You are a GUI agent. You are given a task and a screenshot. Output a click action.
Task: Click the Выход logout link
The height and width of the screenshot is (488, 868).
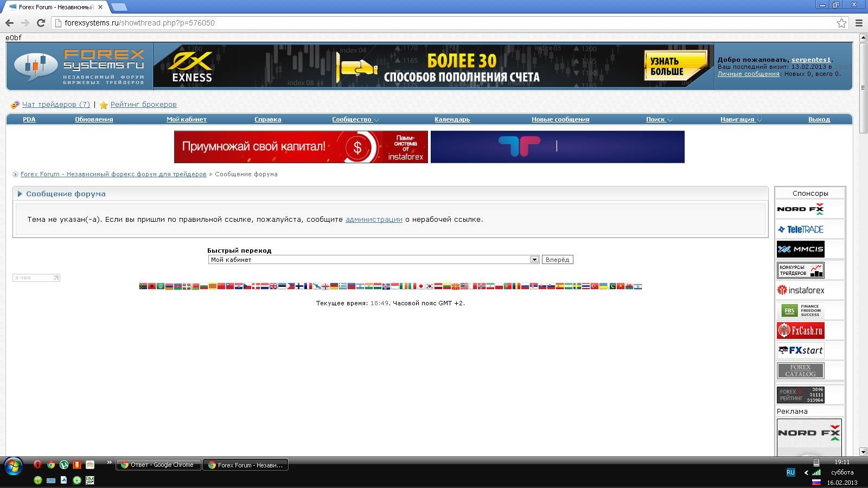[819, 119]
